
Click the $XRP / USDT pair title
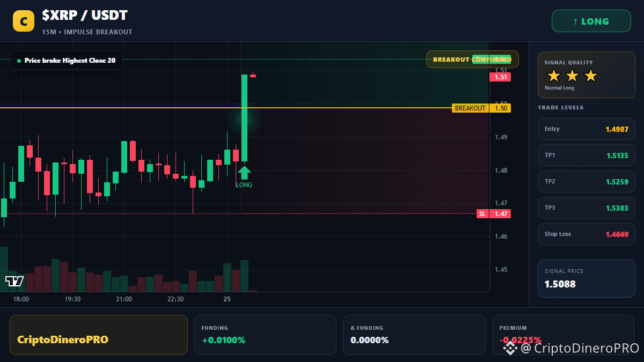click(85, 16)
